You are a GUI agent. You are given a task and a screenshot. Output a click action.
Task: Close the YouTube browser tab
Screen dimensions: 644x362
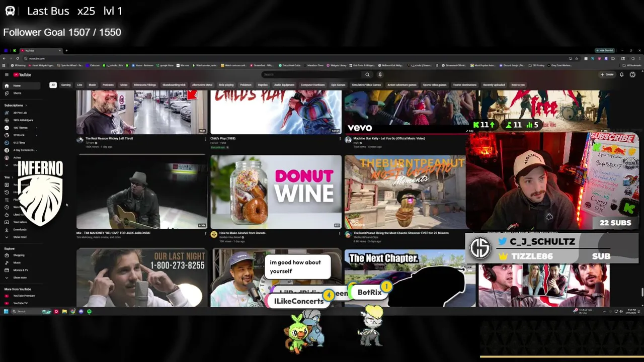pos(60,50)
